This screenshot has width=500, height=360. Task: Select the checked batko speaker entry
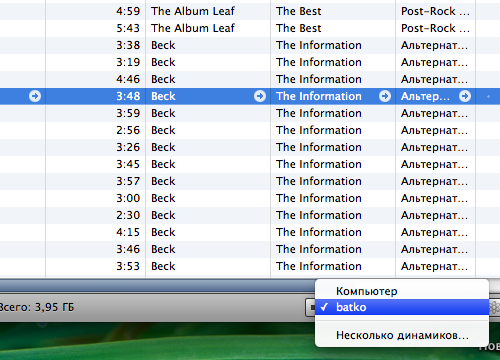tap(402, 307)
